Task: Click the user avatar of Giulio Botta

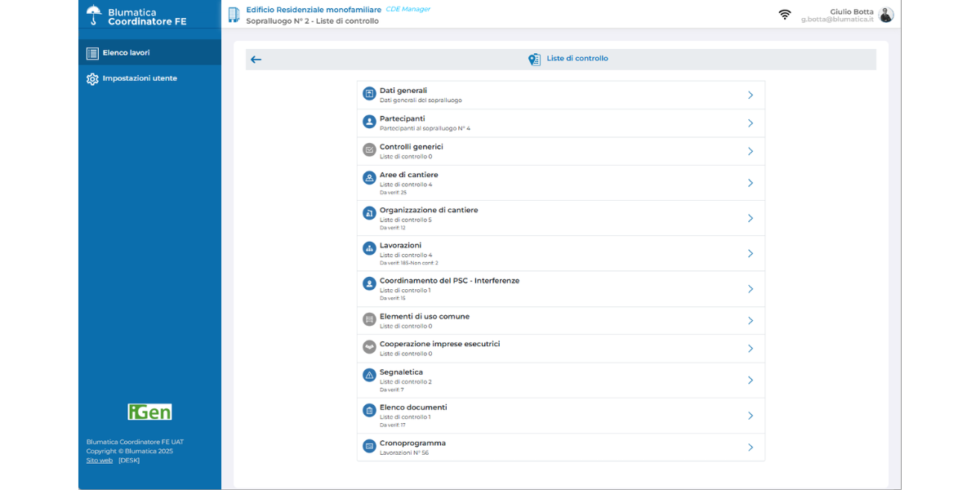Action: (x=886, y=15)
